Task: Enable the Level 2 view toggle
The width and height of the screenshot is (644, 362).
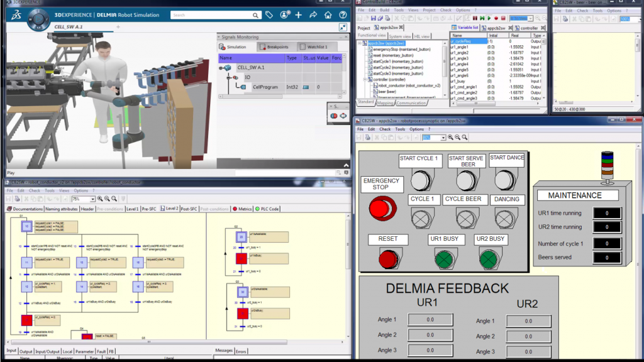Action: (x=170, y=208)
